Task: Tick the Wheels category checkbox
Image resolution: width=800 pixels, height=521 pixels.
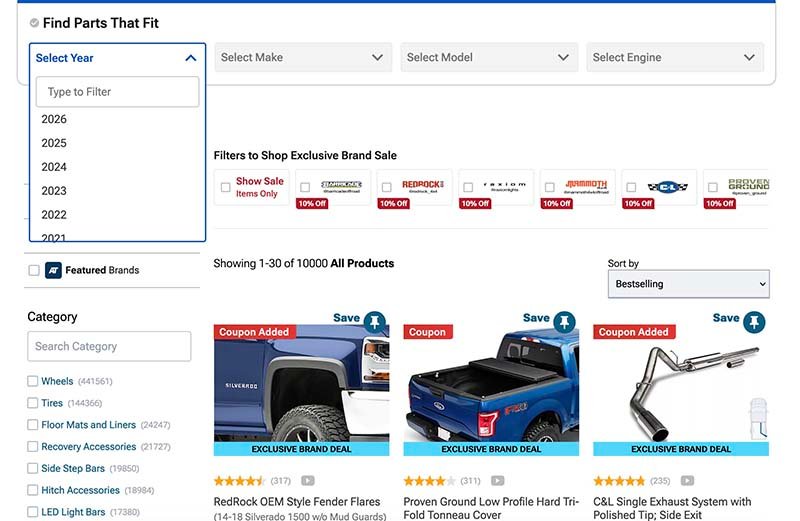Action: coord(33,381)
